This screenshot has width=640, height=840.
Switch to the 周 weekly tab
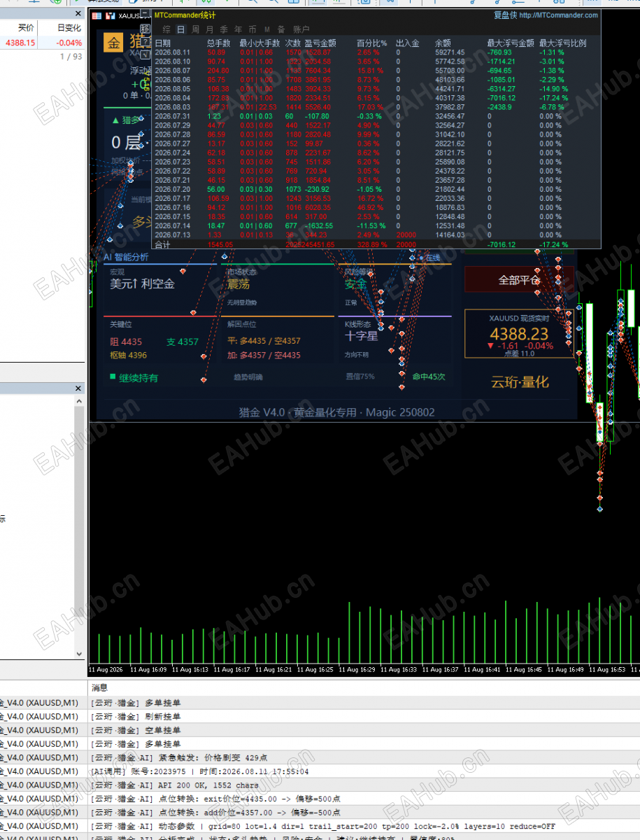click(x=195, y=29)
